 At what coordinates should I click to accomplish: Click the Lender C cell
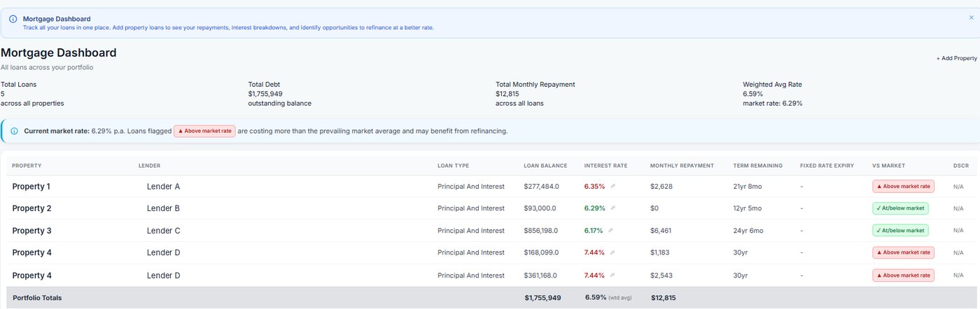(x=164, y=231)
